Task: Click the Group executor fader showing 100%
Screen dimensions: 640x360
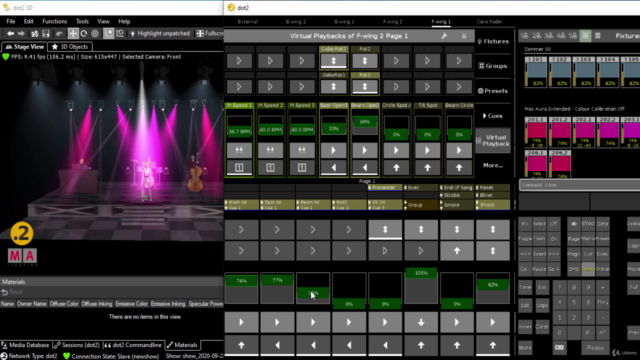Action: (421, 286)
